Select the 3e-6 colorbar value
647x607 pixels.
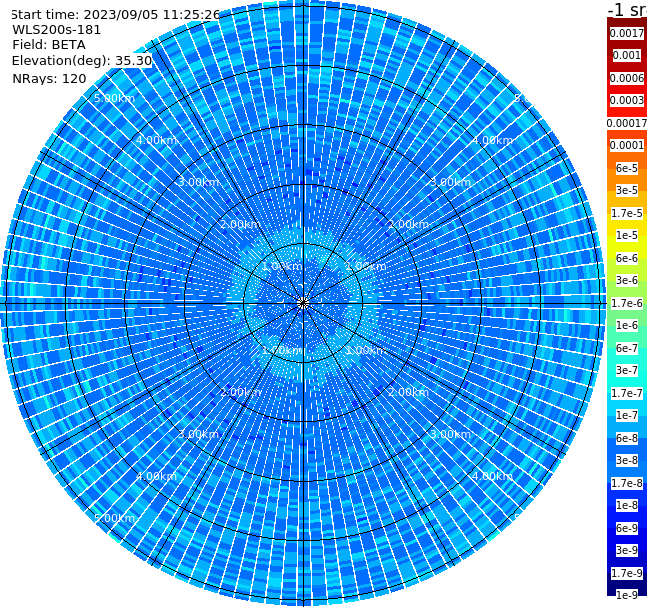pyautogui.click(x=627, y=280)
